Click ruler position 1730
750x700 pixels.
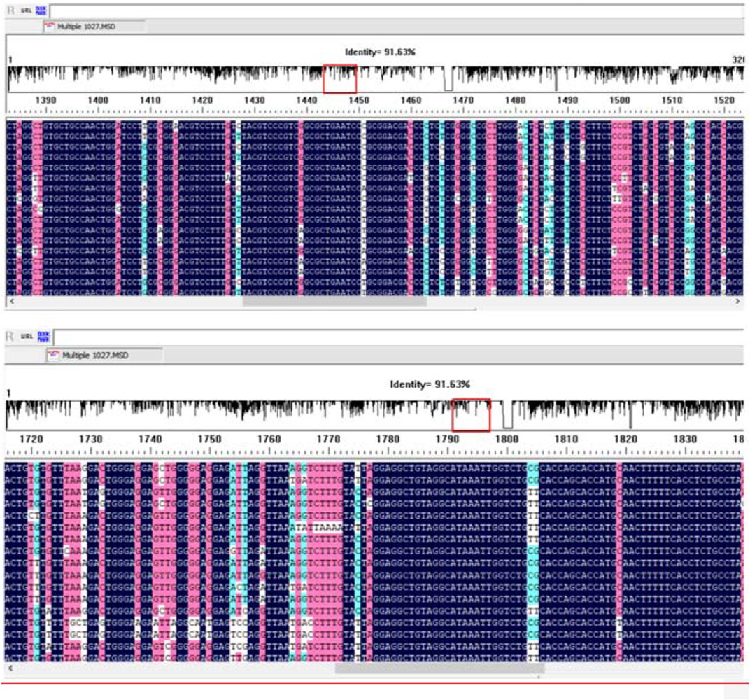pyautogui.click(x=90, y=439)
